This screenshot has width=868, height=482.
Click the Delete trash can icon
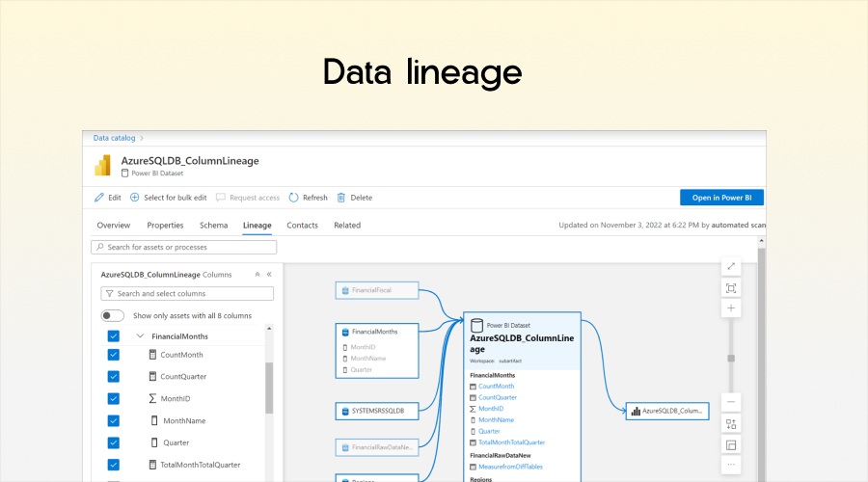click(341, 198)
